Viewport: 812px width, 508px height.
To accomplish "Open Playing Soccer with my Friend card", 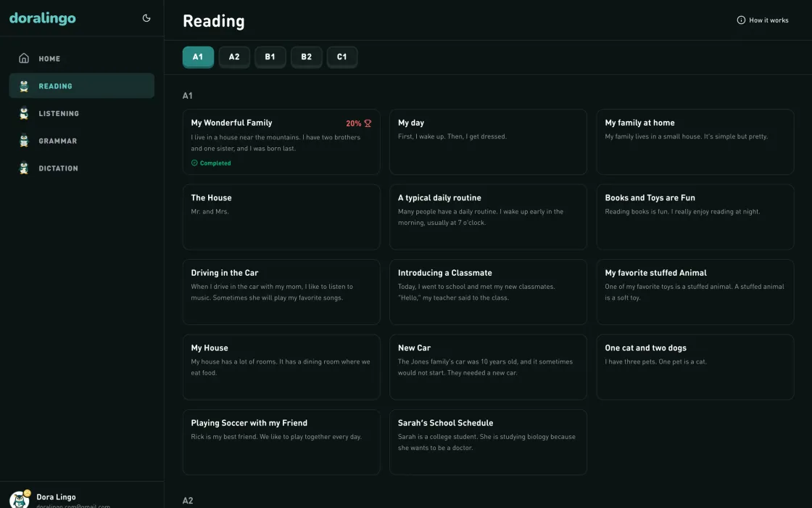I will (281, 442).
